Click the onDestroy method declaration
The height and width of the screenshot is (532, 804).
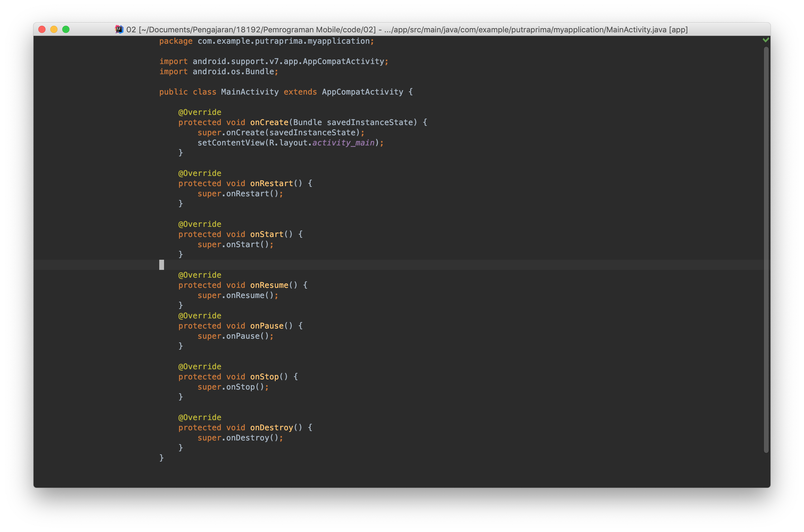point(245,428)
